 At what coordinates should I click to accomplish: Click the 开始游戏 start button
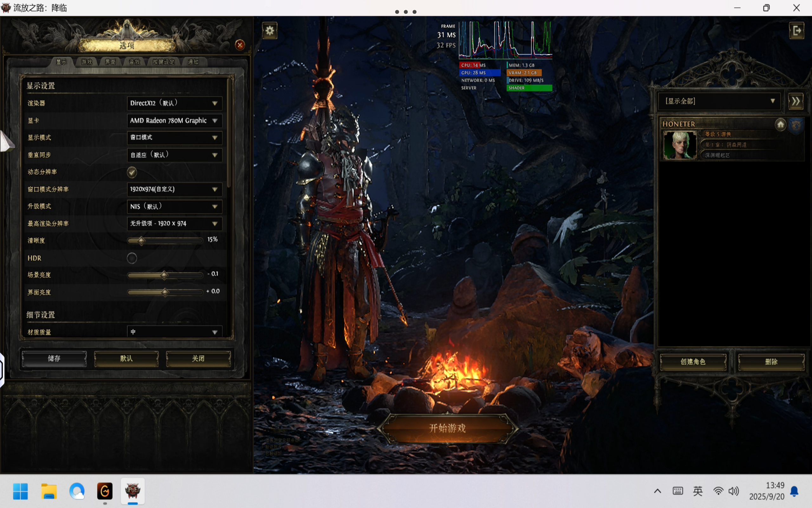pyautogui.click(x=447, y=428)
